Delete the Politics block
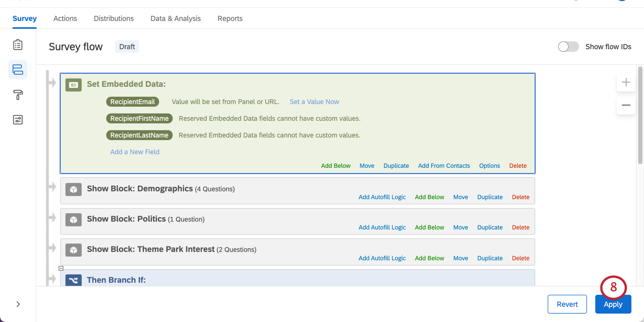The height and width of the screenshot is (322, 644). point(521,227)
